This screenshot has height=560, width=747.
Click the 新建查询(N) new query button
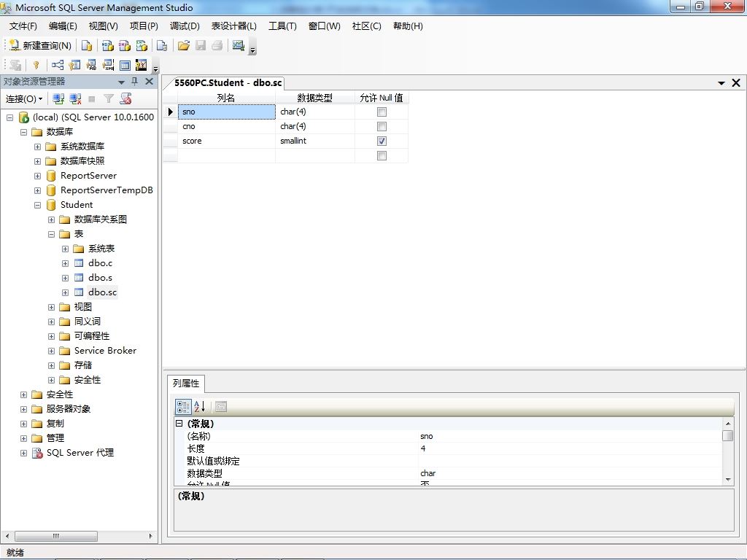click(41, 45)
